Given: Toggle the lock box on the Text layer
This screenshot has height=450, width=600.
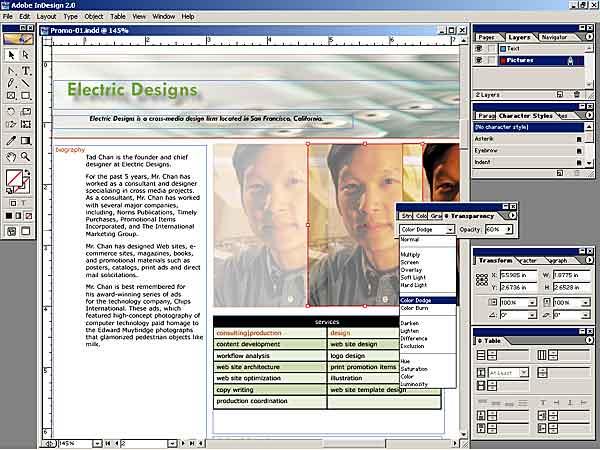Looking at the screenshot, I should [x=493, y=47].
